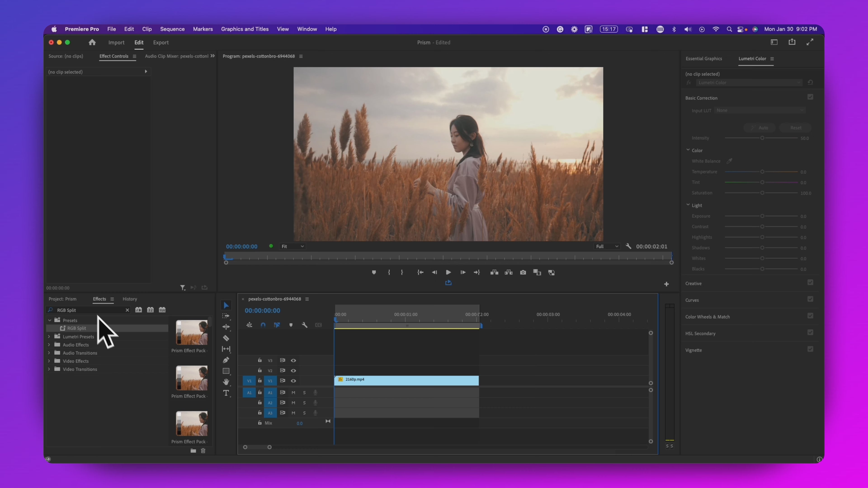The height and width of the screenshot is (488, 868).
Task: Open the Sequence menu
Action: tap(172, 29)
